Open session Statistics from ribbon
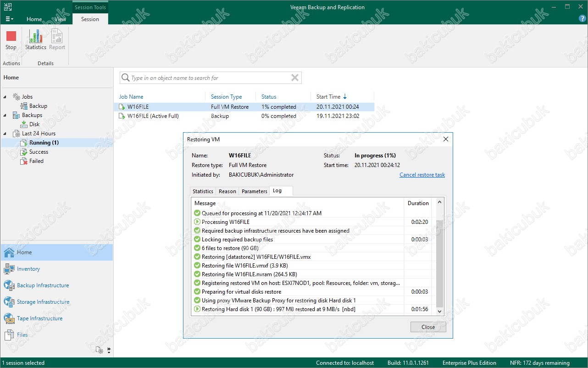Screen dimensions: 588x368 point(36,40)
